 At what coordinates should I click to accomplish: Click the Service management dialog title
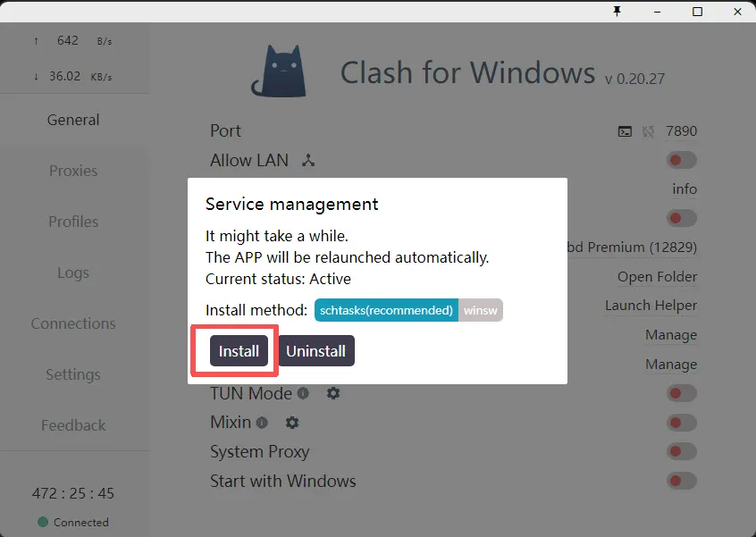point(291,205)
